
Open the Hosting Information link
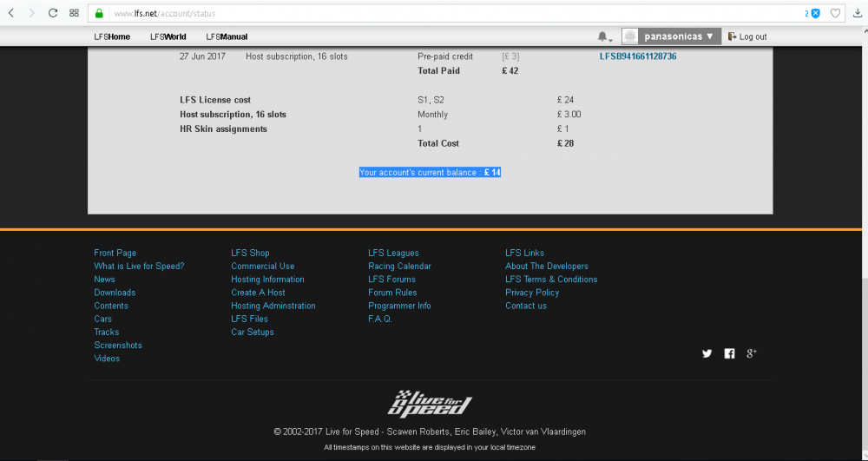click(268, 280)
